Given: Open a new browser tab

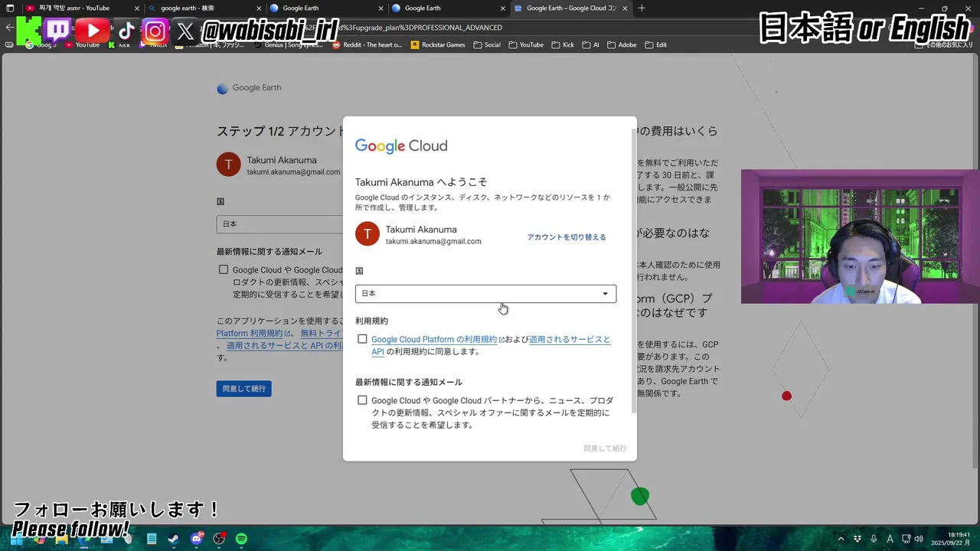Looking at the screenshot, I should [x=642, y=8].
